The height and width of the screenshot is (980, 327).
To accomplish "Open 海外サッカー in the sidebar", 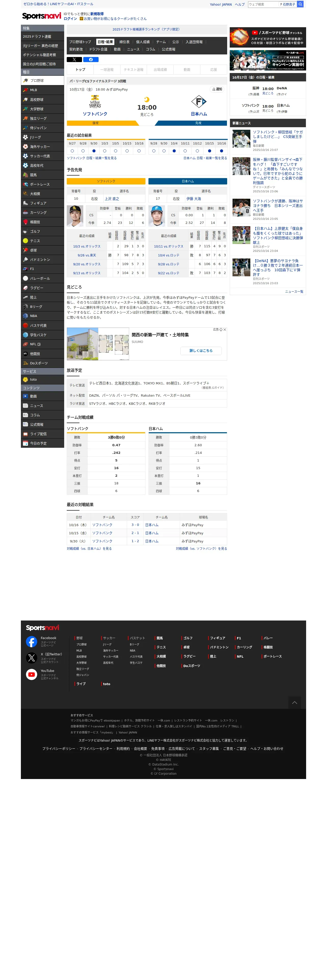I will pos(42,147).
